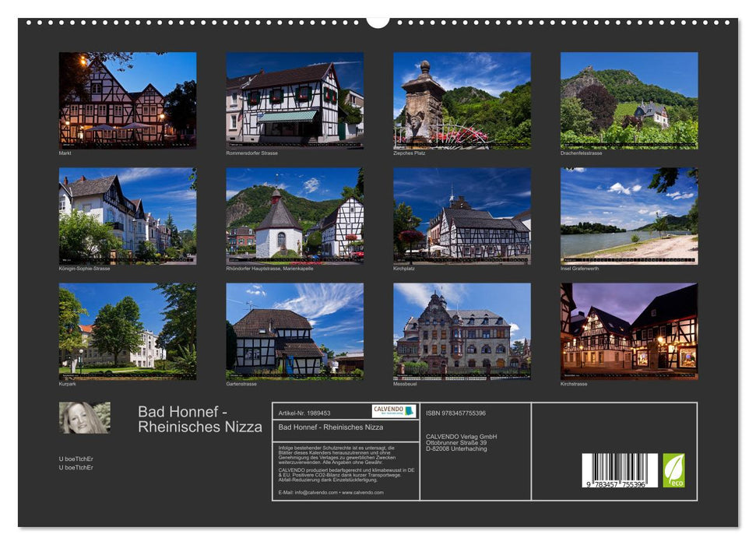Screen dimensions: 756x545
Task: Click the white spiral binding at the top
Action: (378, 19)
